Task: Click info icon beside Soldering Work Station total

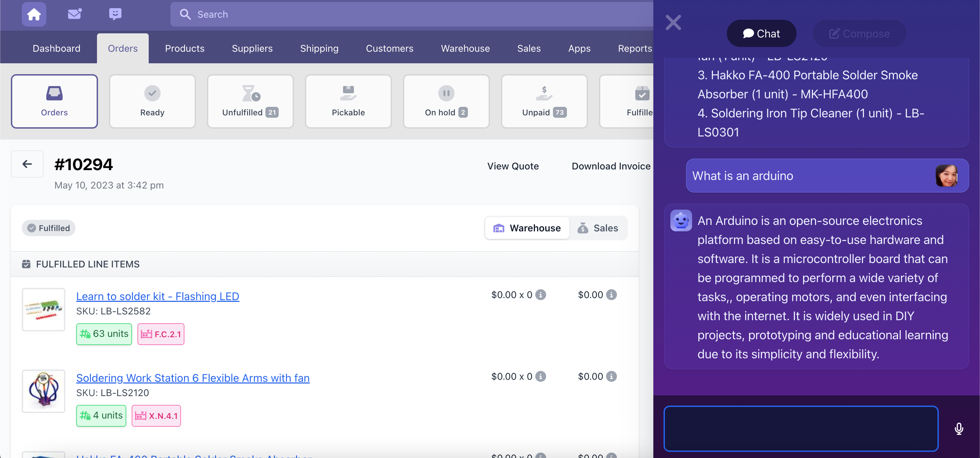Action: tap(611, 376)
